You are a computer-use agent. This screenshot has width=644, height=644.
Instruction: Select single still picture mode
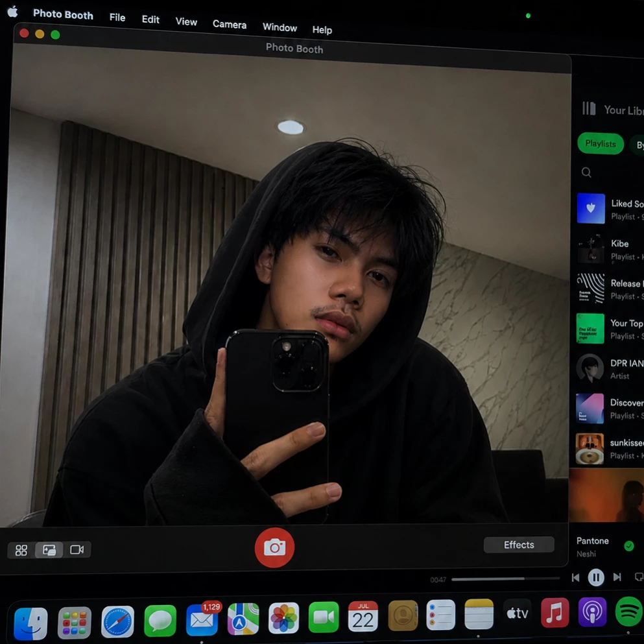point(49,550)
